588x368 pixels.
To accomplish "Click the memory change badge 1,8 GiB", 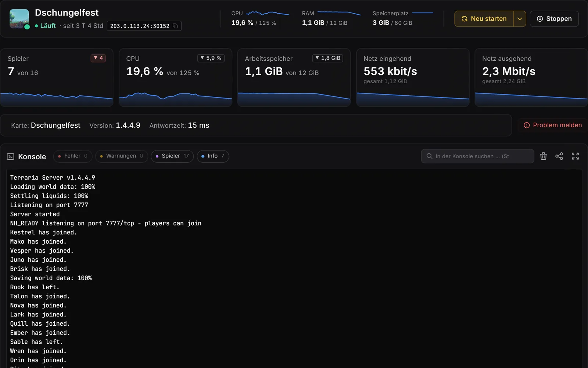I will 327,58.
